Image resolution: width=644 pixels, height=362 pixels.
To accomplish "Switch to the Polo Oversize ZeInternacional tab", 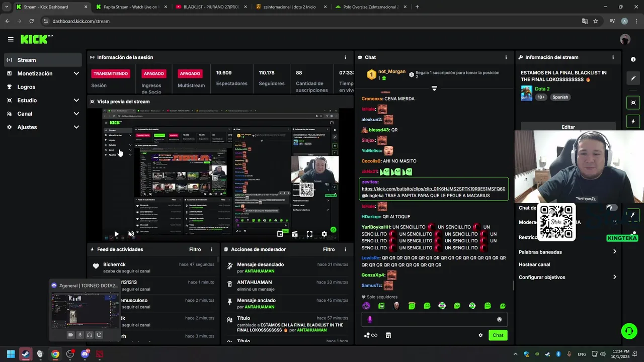I will 371,7.
